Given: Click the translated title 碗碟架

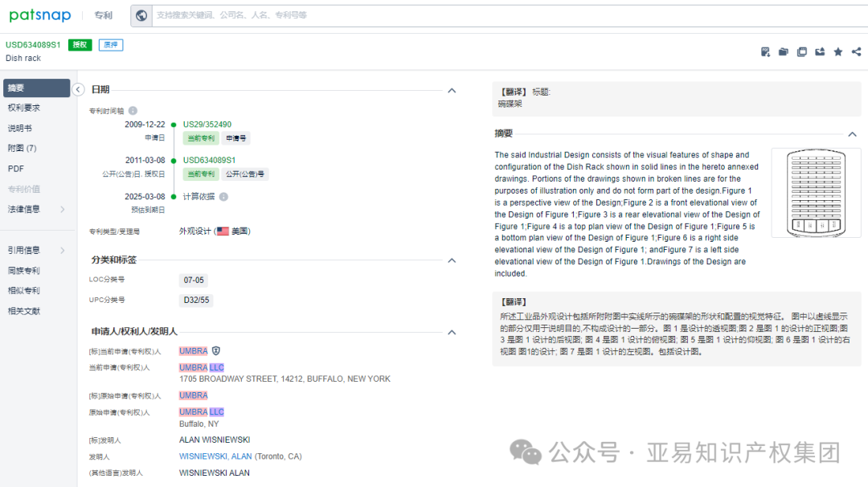Looking at the screenshot, I should 510,104.
